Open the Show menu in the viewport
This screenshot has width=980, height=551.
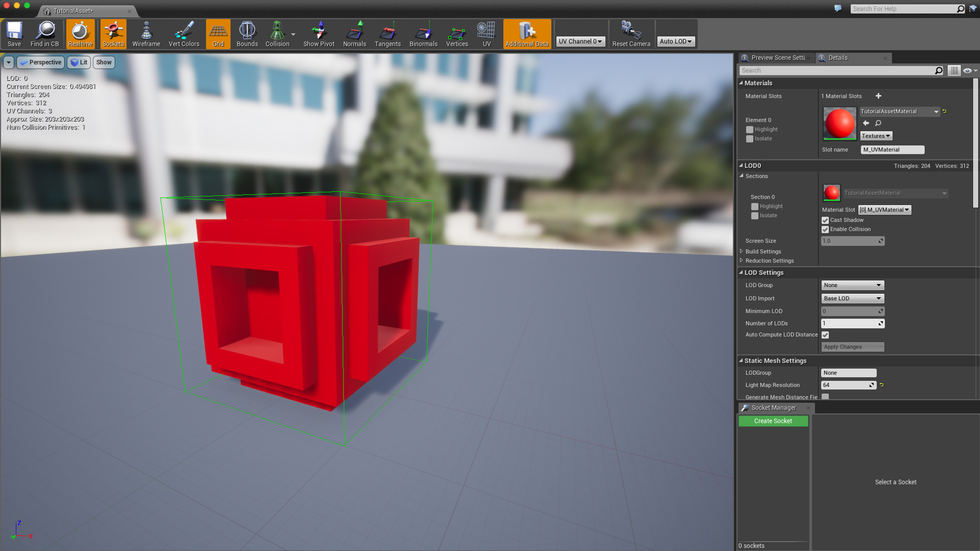[104, 62]
